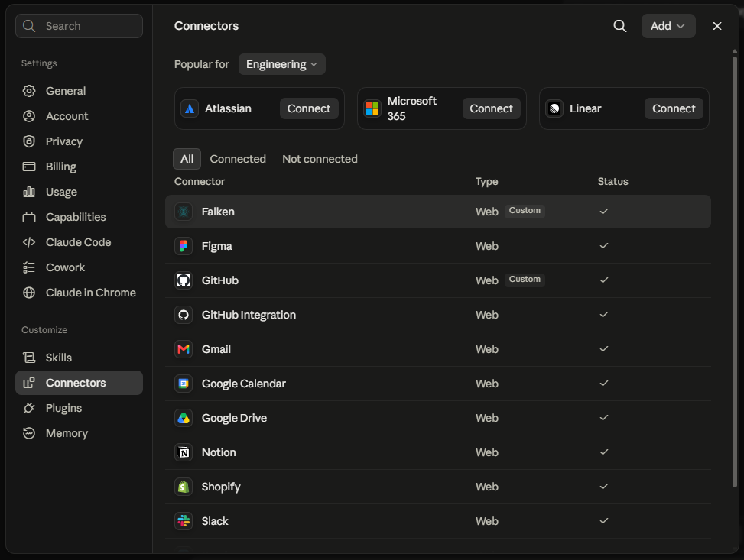Open the Plugins page
The width and height of the screenshot is (744, 560).
[x=79, y=408]
